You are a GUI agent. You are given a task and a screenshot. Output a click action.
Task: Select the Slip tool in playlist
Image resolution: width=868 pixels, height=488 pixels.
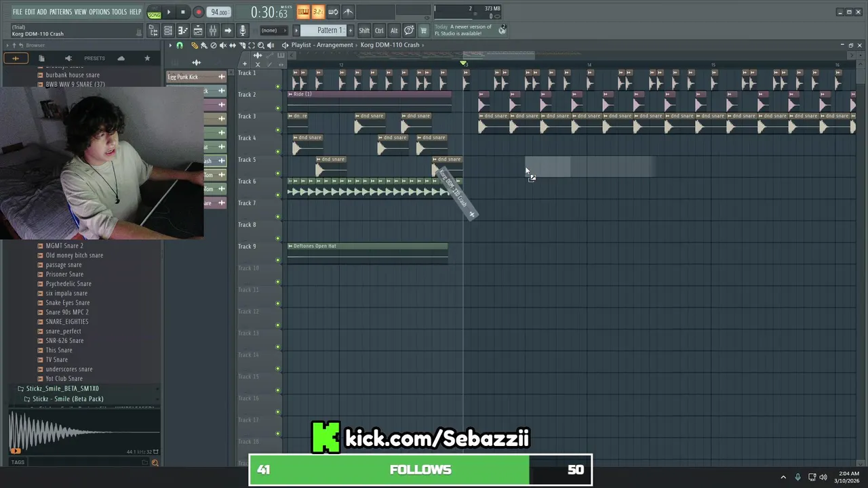pos(233,45)
